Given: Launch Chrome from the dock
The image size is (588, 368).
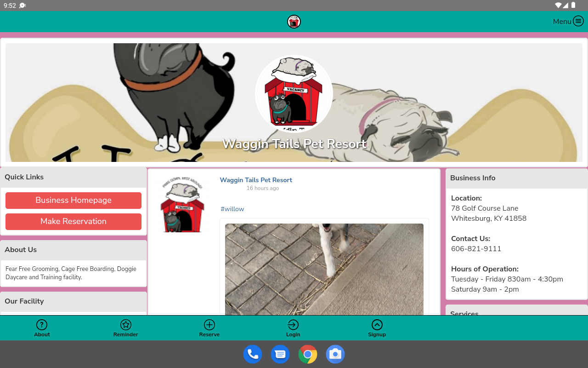Looking at the screenshot, I should (x=308, y=354).
